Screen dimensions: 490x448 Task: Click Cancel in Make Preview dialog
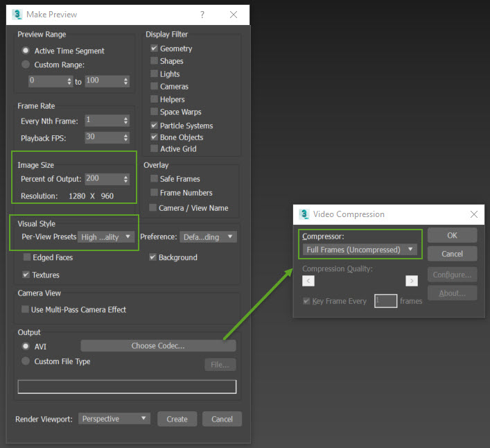point(222,419)
